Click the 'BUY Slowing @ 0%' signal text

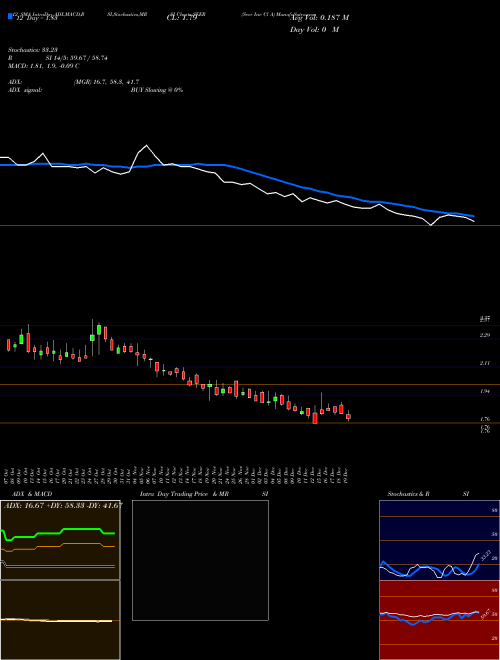(x=157, y=90)
